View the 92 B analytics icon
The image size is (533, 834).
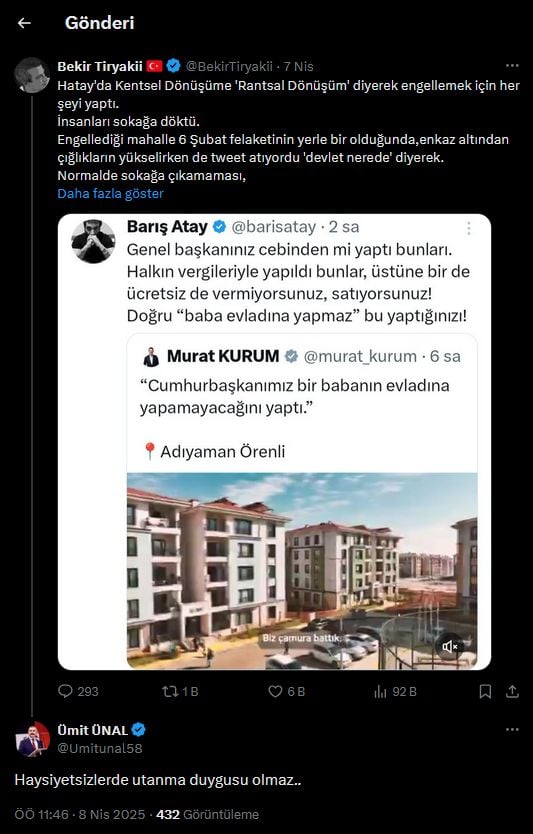click(x=380, y=691)
